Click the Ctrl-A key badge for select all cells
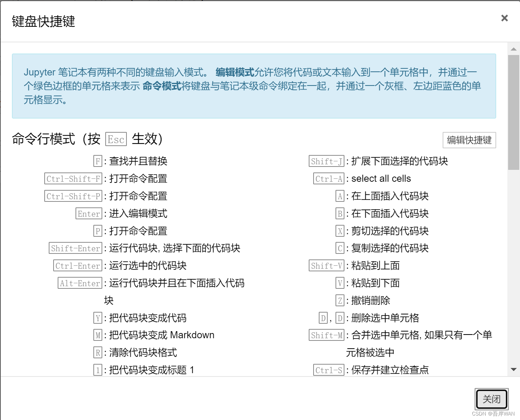The height and width of the screenshot is (420, 520). click(328, 178)
